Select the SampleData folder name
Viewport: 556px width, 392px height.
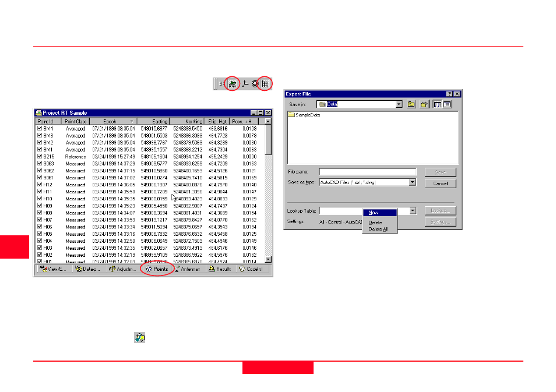[x=308, y=115]
